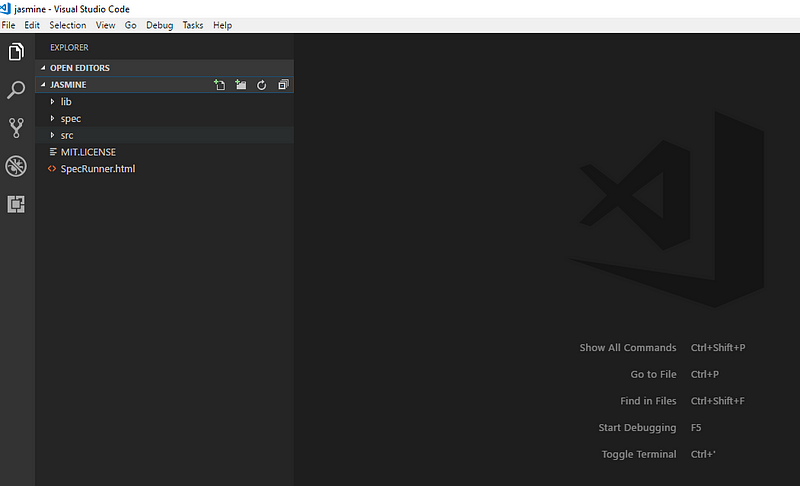Click the New File icon in JASMINE header
The image size is (800, 486).
(x=219, y=85)
